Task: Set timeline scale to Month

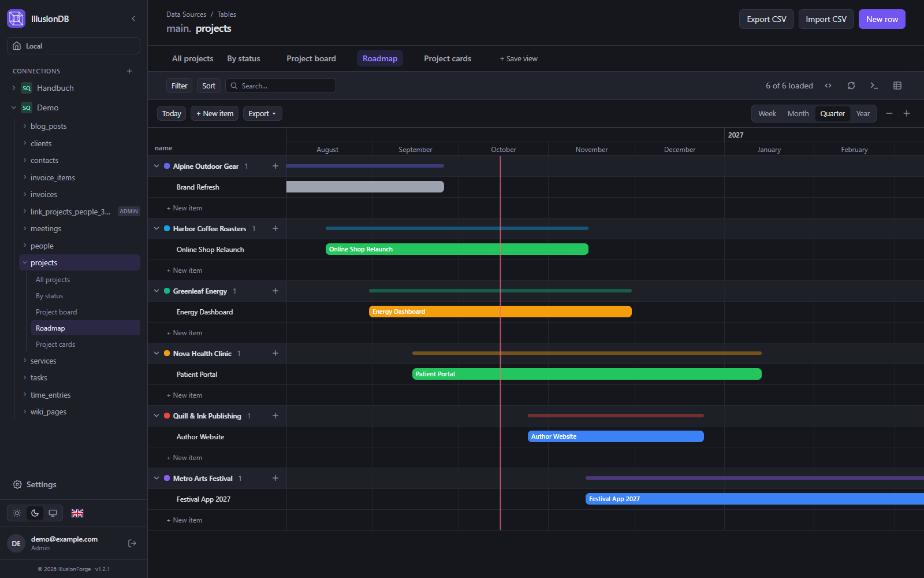Action: [x=798, y=113]
